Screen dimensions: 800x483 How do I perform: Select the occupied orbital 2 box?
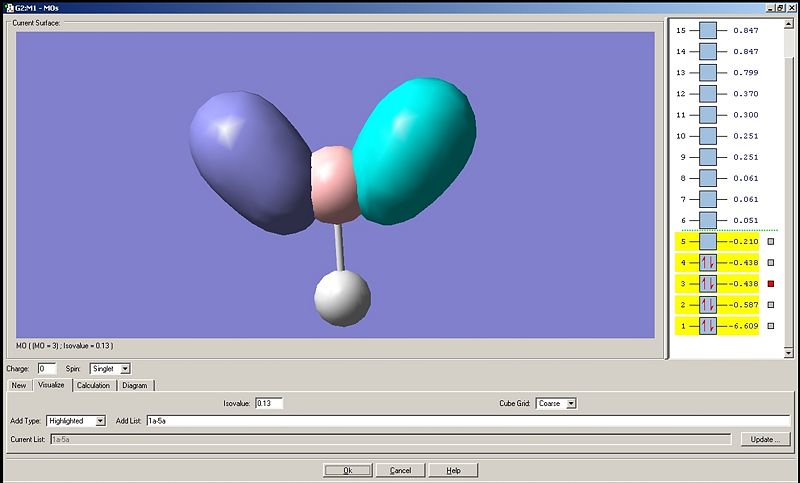tap(708, 305)
